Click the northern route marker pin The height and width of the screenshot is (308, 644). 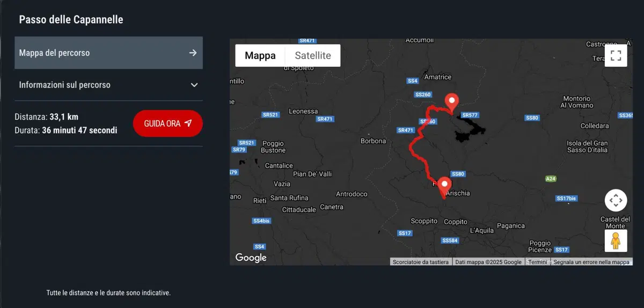pos(452,102)
